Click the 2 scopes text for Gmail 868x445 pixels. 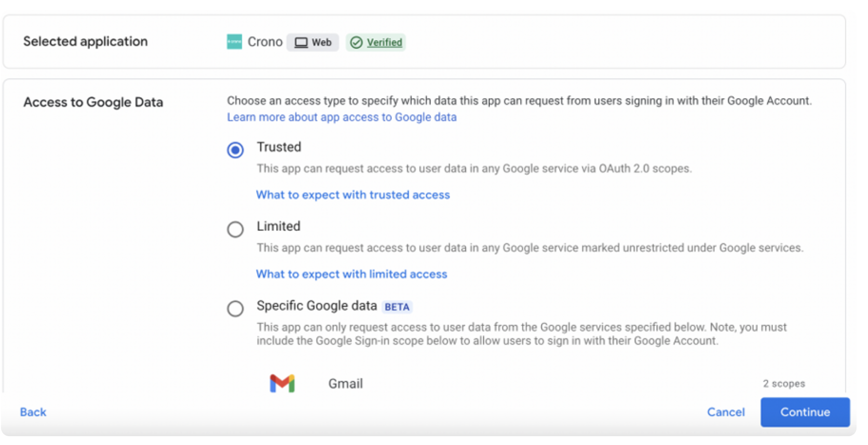click(x=783, y=384)
